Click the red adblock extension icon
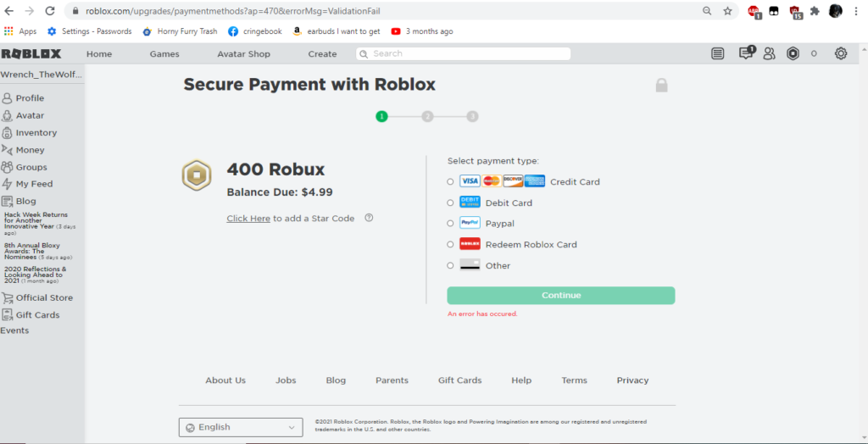Viewport: 868px width, 444px height. click(754, 12)
